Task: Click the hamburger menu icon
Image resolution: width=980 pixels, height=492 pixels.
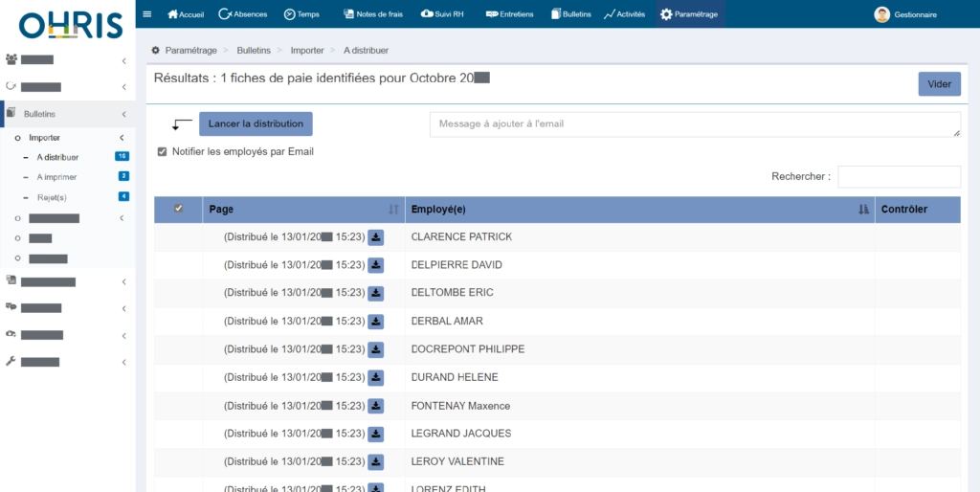Action: point(146,14)
